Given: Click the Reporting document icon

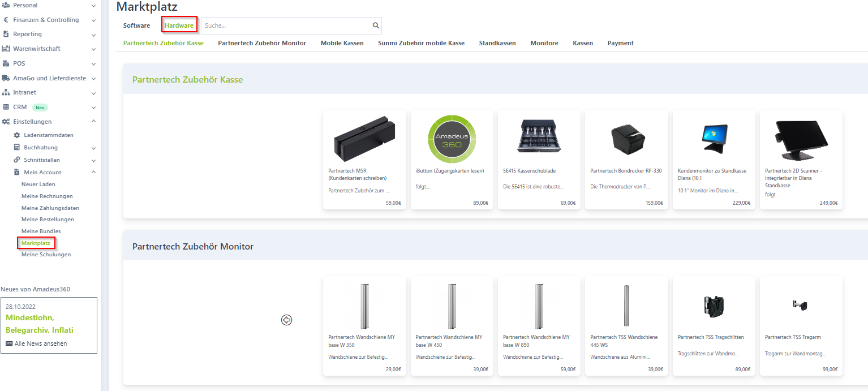Looking at the screenshot, I should (x=6, y=34).
